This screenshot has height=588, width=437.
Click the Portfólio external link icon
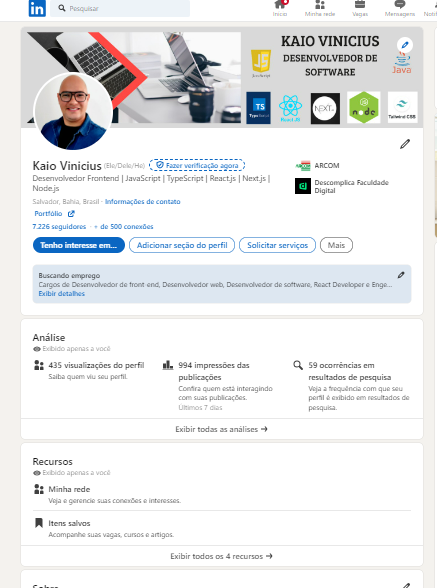click(71, 213)
